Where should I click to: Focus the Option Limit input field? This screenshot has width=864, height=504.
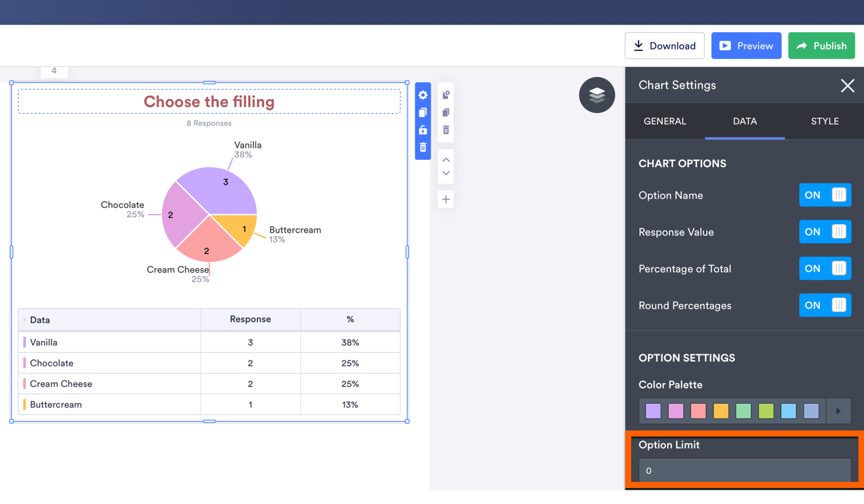point(744,471)
